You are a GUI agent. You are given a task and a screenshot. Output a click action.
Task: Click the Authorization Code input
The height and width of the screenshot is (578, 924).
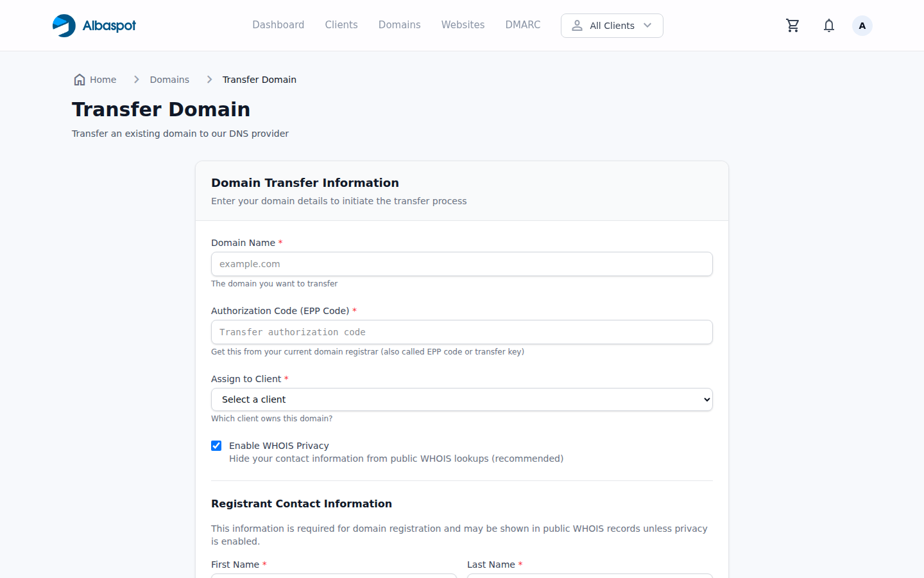click(461, 332)
